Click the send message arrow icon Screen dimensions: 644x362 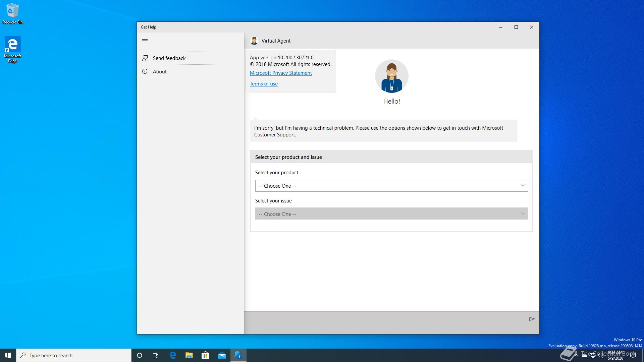[x=531, y=319]
